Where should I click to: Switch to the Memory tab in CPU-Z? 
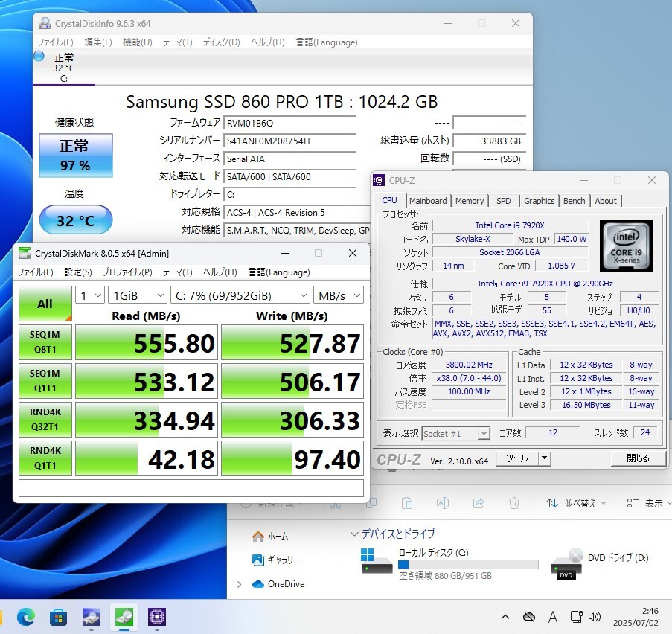470,201
